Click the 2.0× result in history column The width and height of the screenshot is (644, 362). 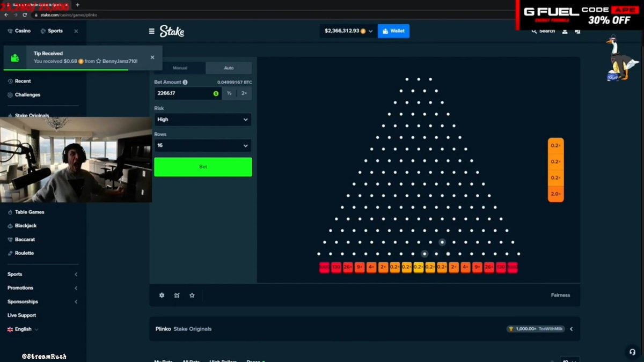(555, 194)
